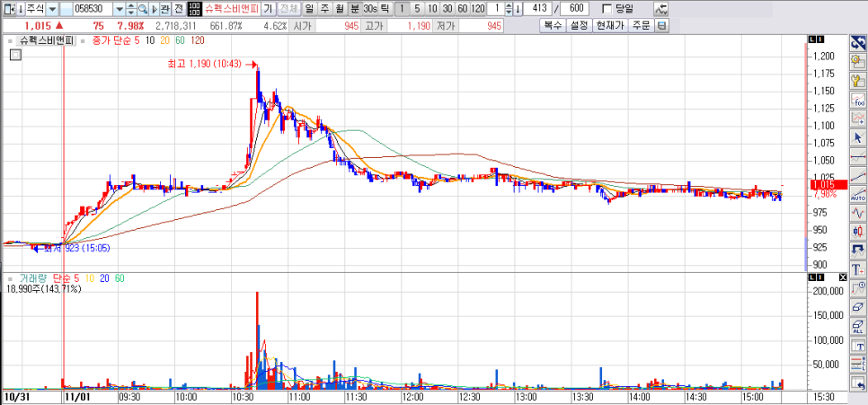Viewport: 868px width, 405px height.
Task: Click the blue bent arrow marker tool
Action: [858, 250]
